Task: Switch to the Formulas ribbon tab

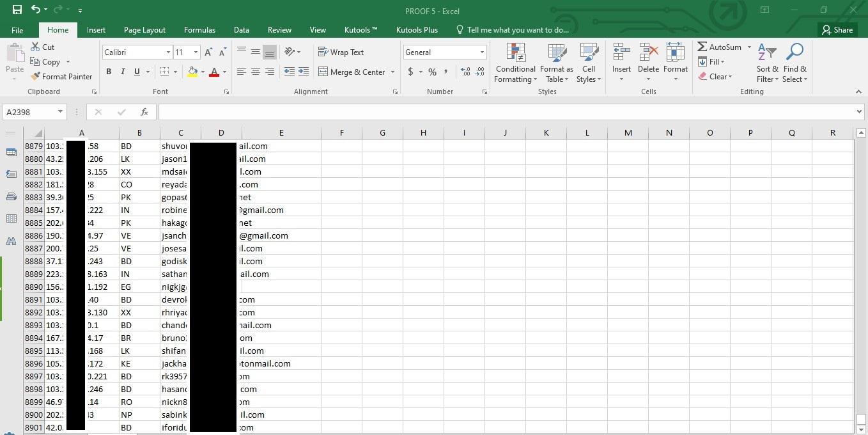Action: (x=199, y=29)
